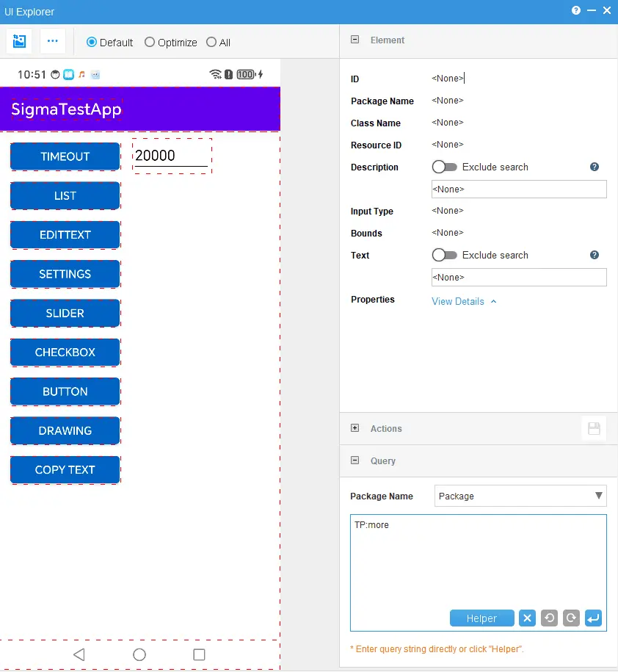Toggle Exclude search for Description
Viewport: 618px width, 672px height.
[444, 167]
